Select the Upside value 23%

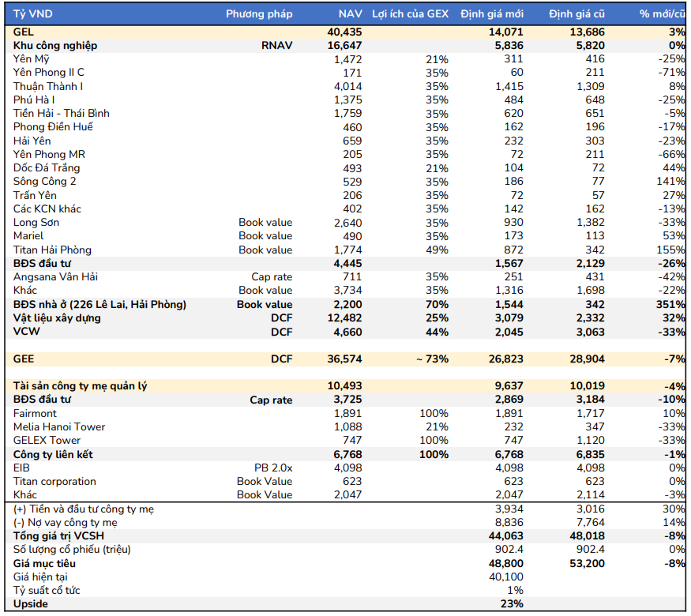pos(512,603)
